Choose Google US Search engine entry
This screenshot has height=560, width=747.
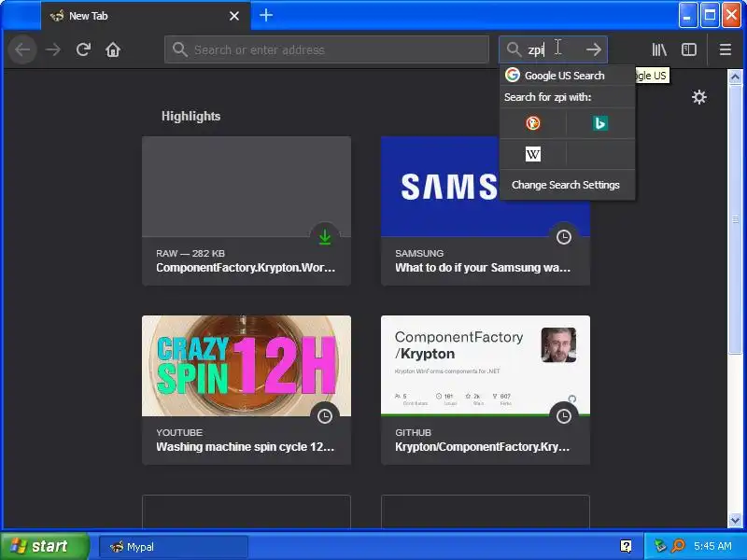567,76
